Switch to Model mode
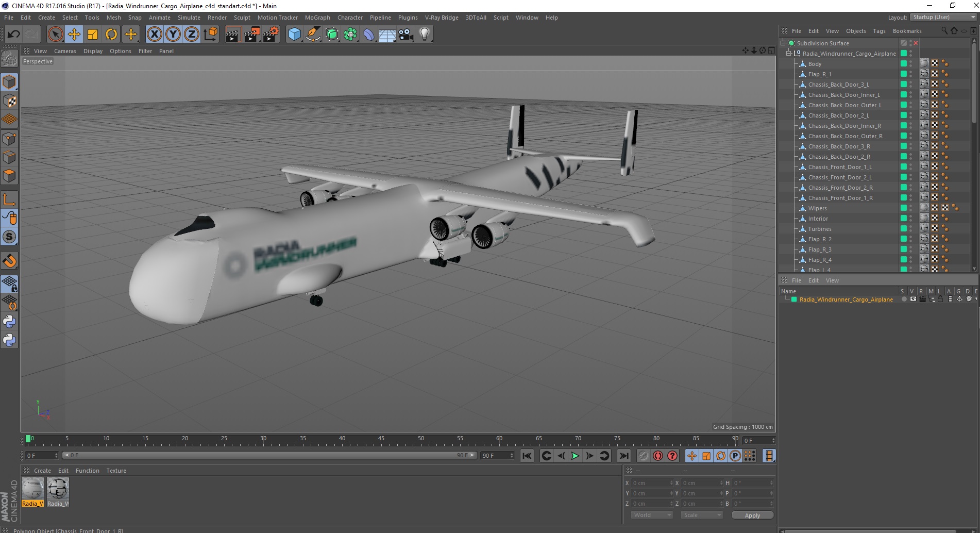Image resolution: width=980 pixels, height=533 pixels. coord(9,82)
